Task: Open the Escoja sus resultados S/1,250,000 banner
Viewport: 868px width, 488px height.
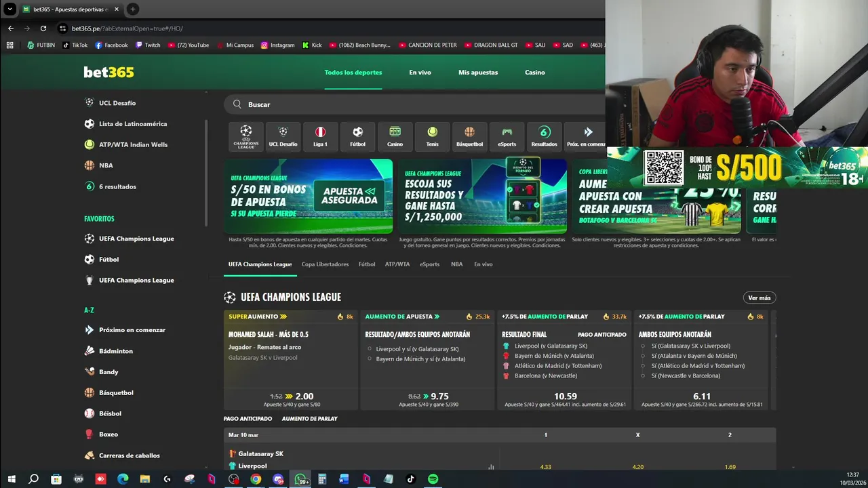Action: pos(482,196)
